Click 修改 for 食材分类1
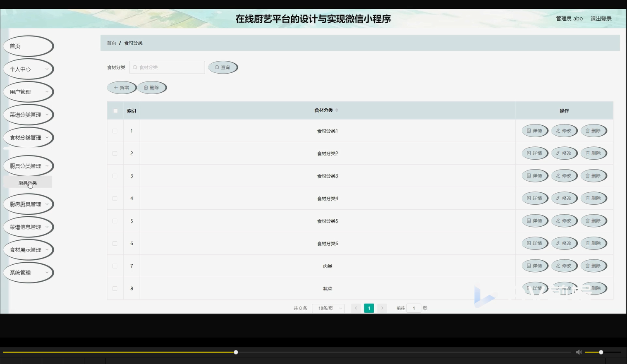The height and width of the screenshot is (364, 627). 564,131
